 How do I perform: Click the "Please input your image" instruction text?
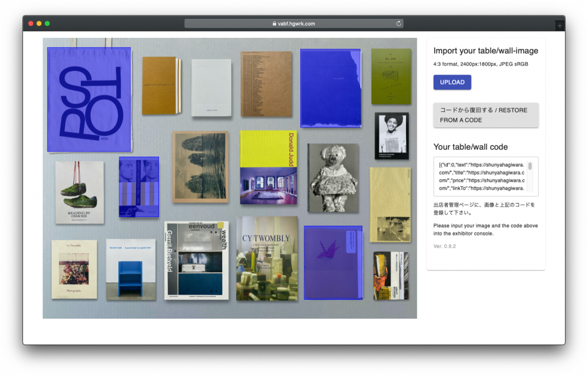click(486, 230)
